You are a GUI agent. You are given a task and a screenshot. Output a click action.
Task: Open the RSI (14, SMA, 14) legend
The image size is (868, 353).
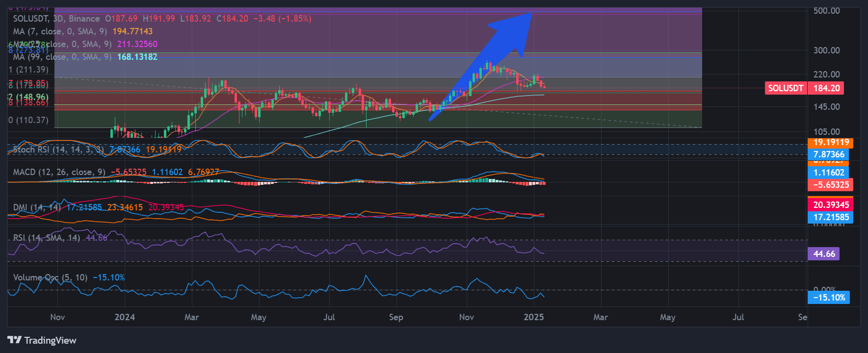pyautogui.click(x=47, y=238)
